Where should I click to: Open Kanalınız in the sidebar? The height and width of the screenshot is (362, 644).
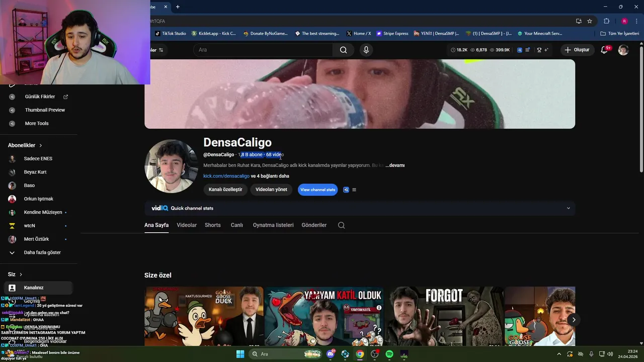click(39, 288)
